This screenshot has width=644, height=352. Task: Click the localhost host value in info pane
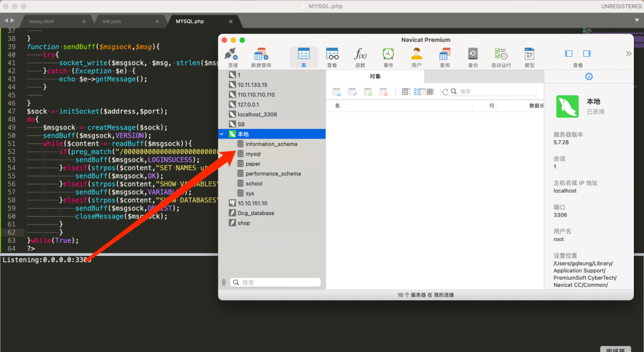pyautogui.click(x=565, y=190)
